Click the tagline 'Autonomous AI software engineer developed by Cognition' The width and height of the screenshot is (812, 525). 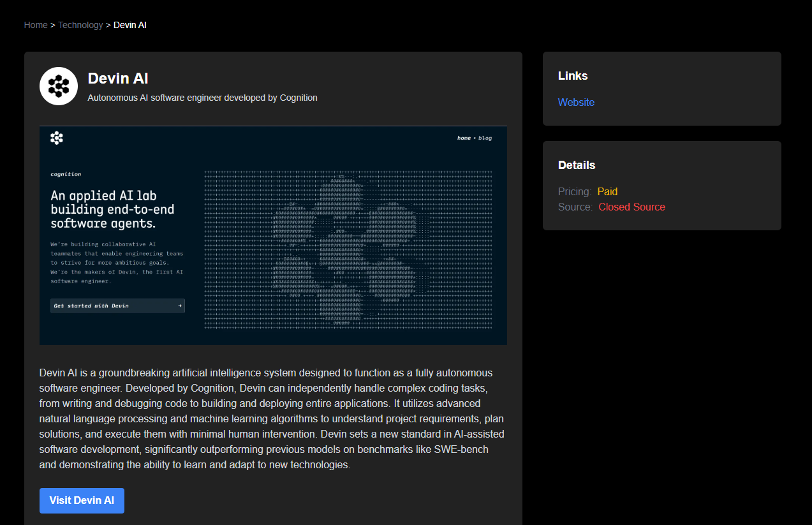tap(202, 98)
